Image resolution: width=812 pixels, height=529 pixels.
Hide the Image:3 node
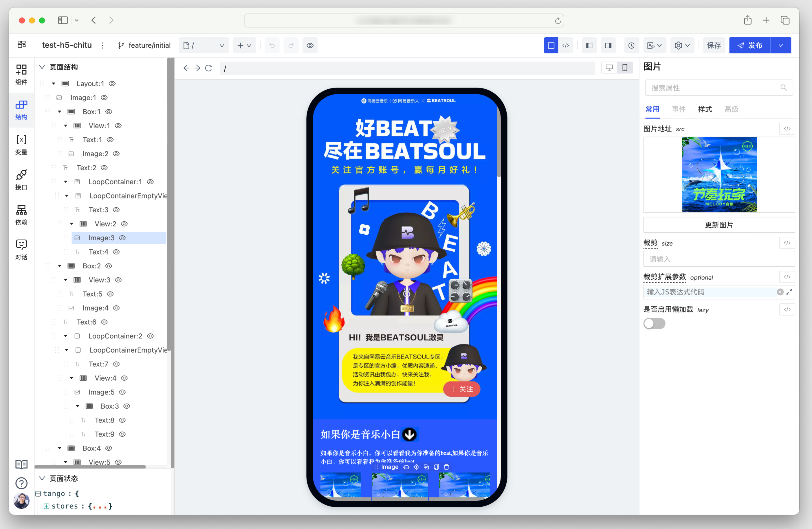pyautogui.click(x=122, y=237)
